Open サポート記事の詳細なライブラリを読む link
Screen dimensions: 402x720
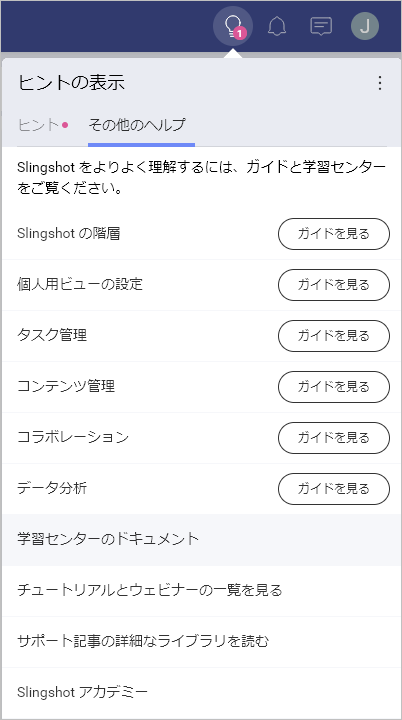pyautogui.click(x=143, y=641)
